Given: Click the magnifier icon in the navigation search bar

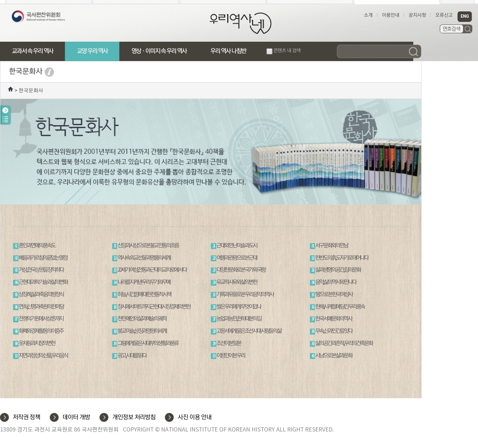Looking at the screenshot, I should (413, 52).
